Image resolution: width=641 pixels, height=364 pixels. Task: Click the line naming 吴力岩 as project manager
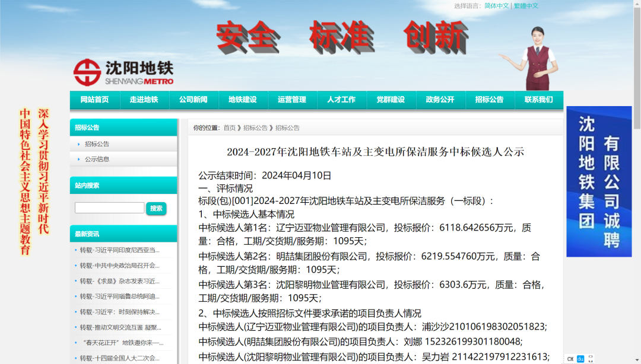pos(374,357)
